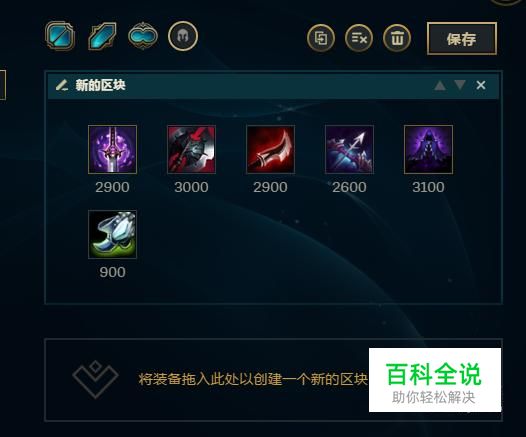Click the copy item set icon
Viewport: 526px width, 437px height.
tap(321, 38)
